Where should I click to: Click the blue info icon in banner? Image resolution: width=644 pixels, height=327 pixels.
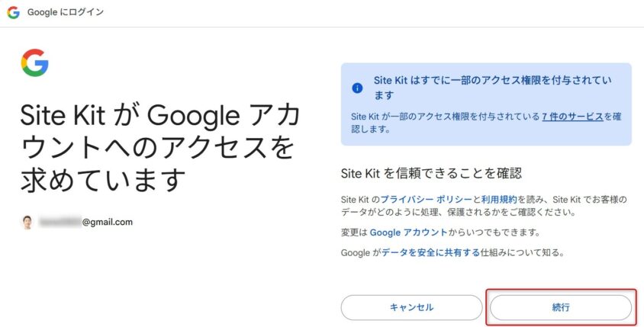tap(357, 88)
